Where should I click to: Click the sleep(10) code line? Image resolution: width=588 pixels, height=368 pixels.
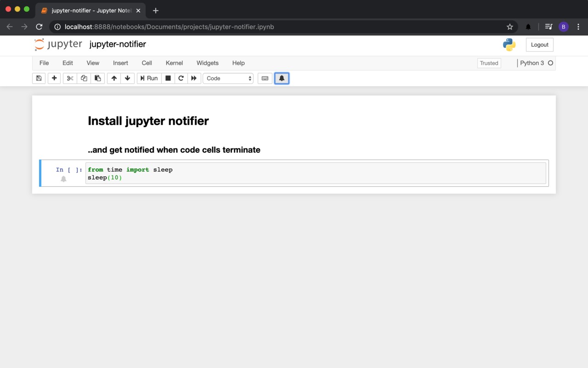tap(105, 178)
